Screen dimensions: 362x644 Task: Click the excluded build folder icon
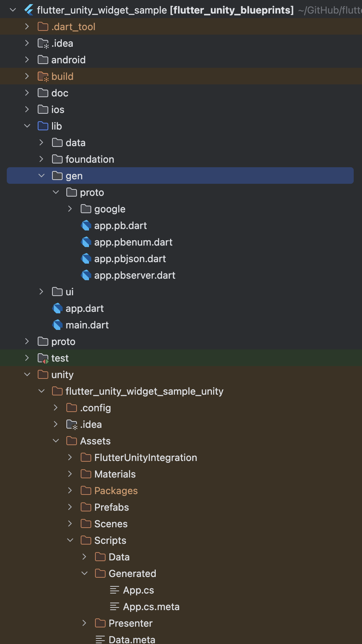(43, 76)
